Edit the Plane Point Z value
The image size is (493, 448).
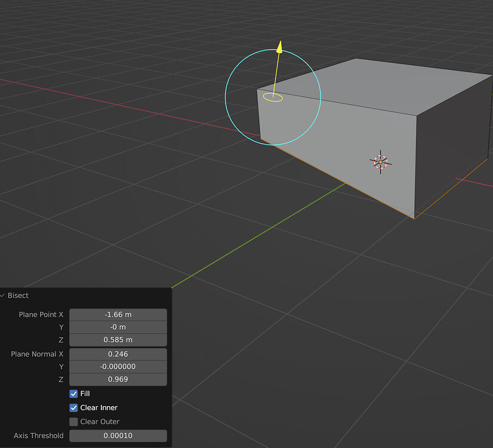pos(118,340)
